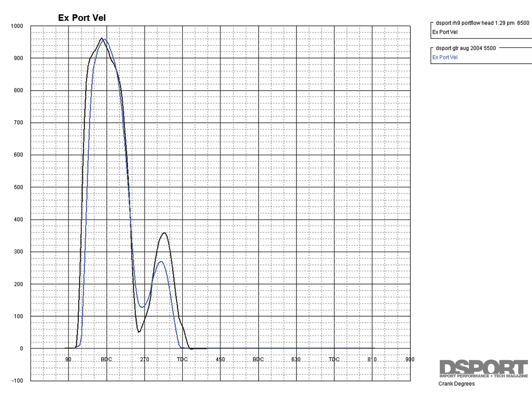Select the blue "Ex Port Vel" legend label
Screen dimensions: 532x399
pyautogui.click(x=445, y=57)
